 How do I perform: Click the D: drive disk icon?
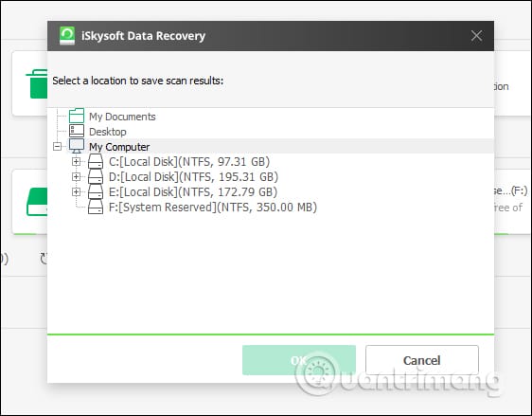[x=96, y=176]
